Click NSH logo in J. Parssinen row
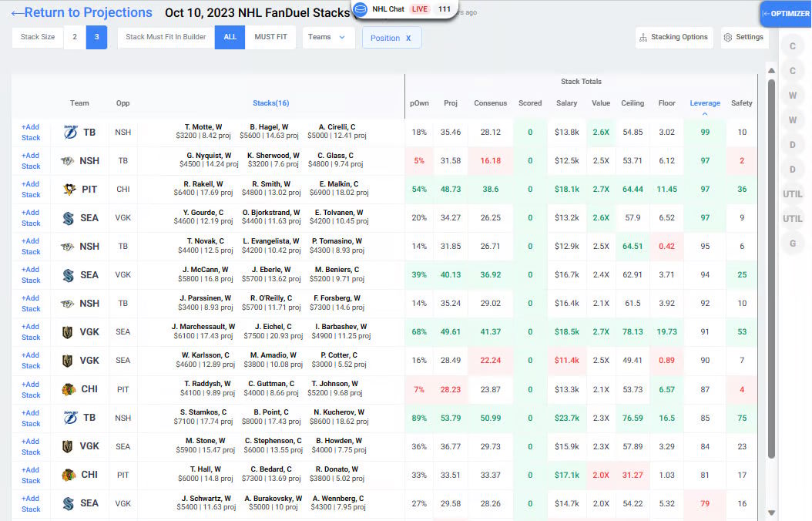 [x=67, y=304]
